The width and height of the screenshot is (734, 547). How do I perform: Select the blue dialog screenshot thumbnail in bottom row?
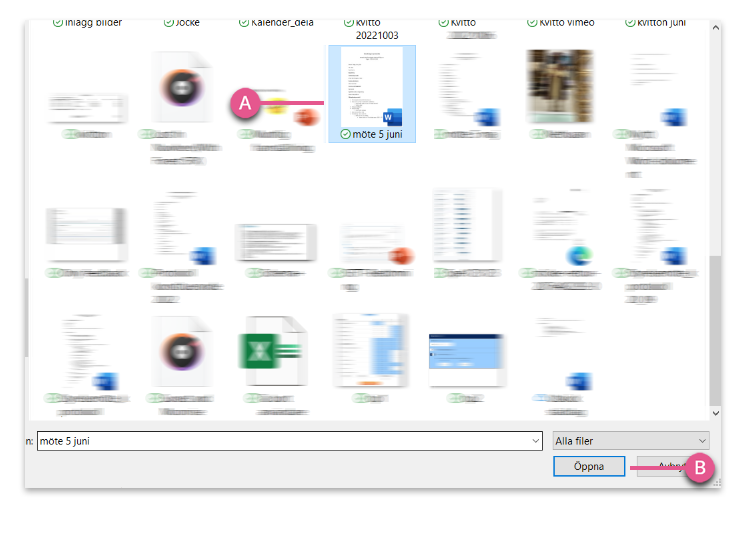[x=466, y=359]
